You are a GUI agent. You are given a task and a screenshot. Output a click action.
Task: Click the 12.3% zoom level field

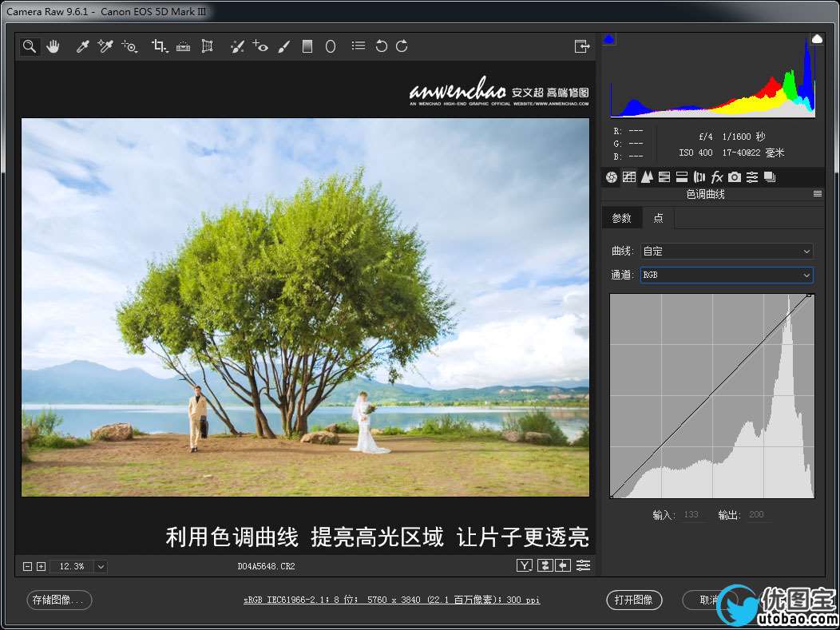(73, 566)
